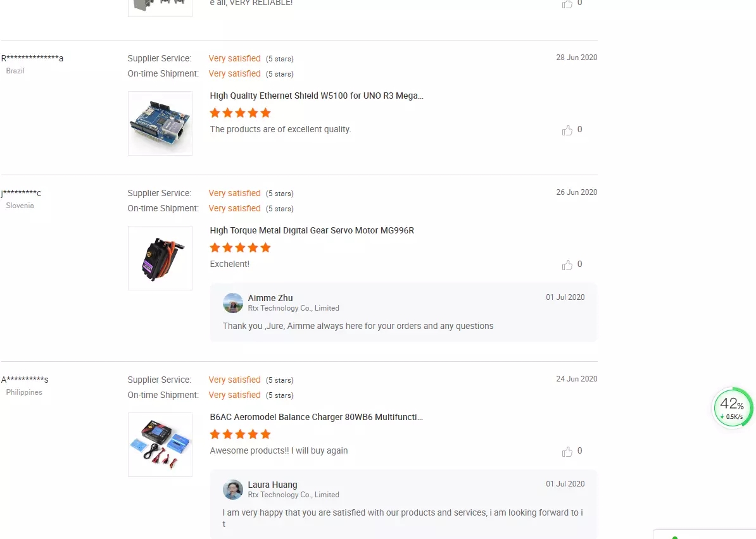Viewport: 756px width, 539px height.
Task: Click thumbs-up on the "Exchelent!" review
Action: [567, 265]
